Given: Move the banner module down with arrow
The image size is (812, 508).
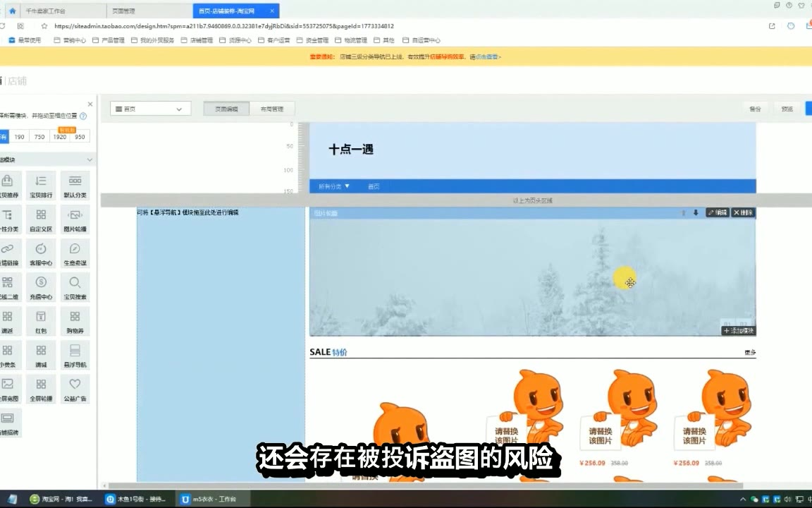Looking at the screenshot, I should coord(696,212).
